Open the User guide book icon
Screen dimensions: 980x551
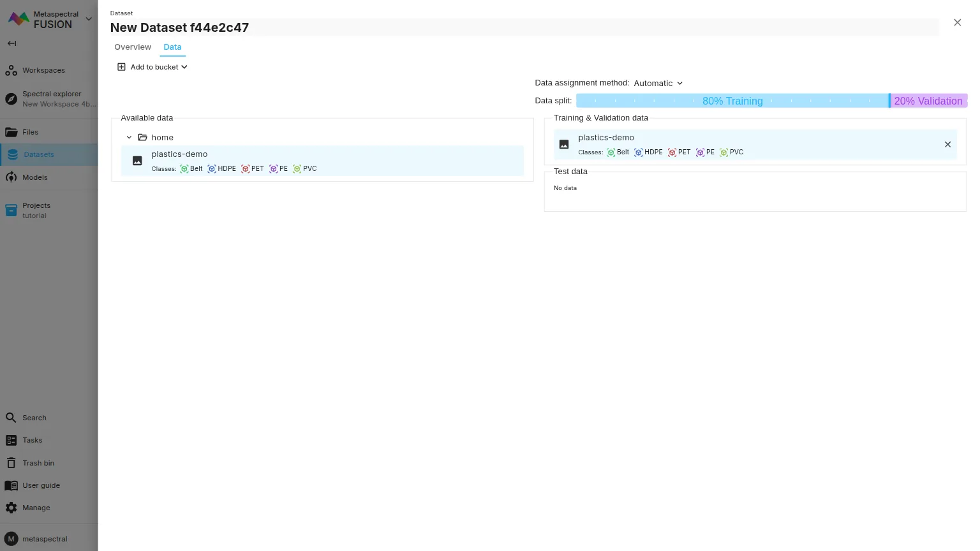(11, 485)
